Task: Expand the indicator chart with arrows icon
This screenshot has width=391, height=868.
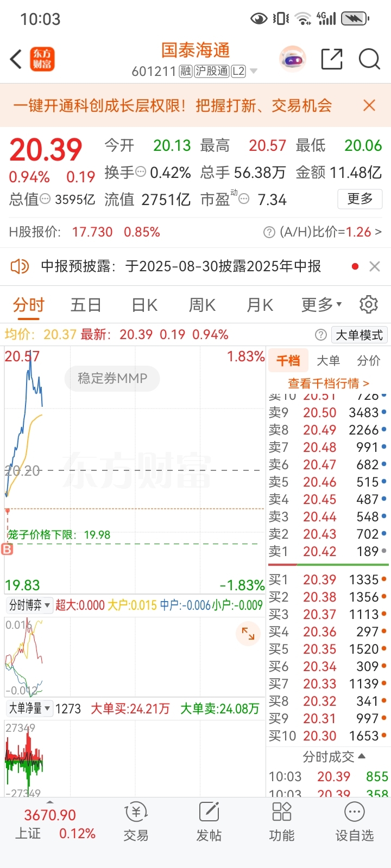Action: [x=248, y=633]
